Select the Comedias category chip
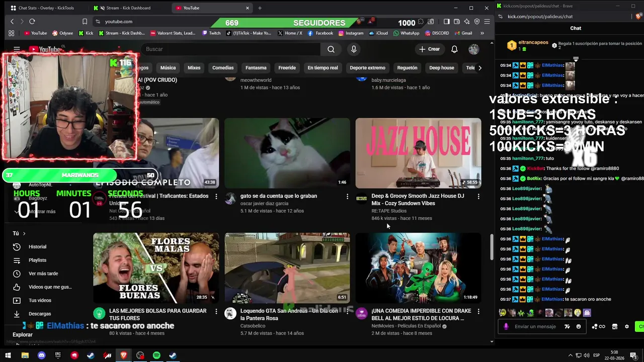644x362 pixels. pos(223,68)
